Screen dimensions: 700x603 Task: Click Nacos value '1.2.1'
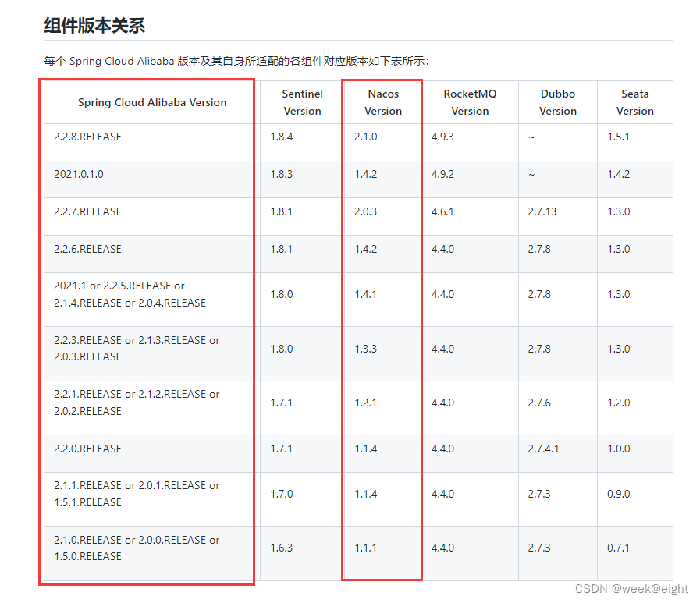coord(366,403)
